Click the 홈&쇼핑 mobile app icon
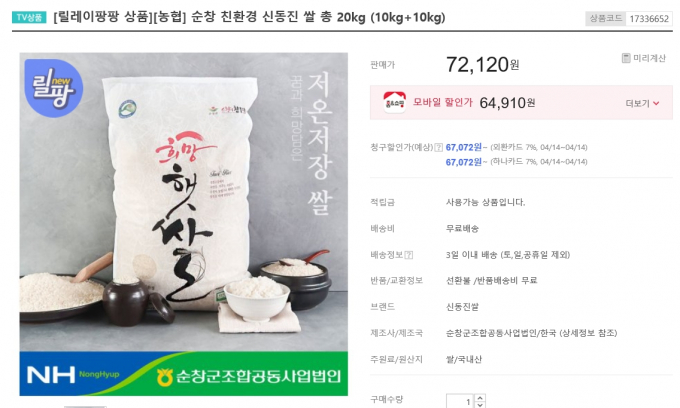The image size is (680, 408). [x=395, y=102]
